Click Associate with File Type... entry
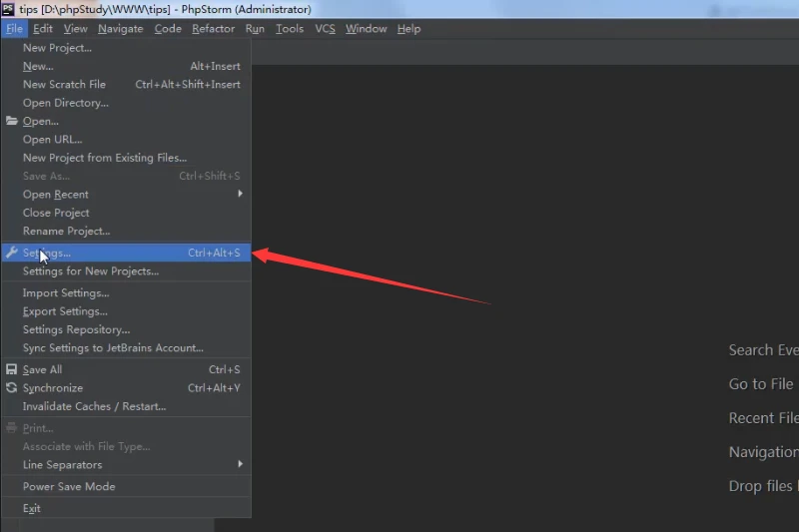799x532 pixels. (127, 447)
